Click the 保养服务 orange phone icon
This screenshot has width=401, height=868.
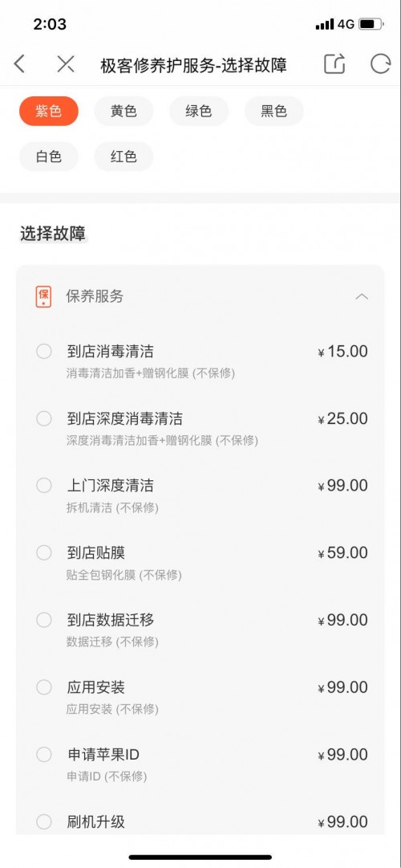(x=43, y=297)
